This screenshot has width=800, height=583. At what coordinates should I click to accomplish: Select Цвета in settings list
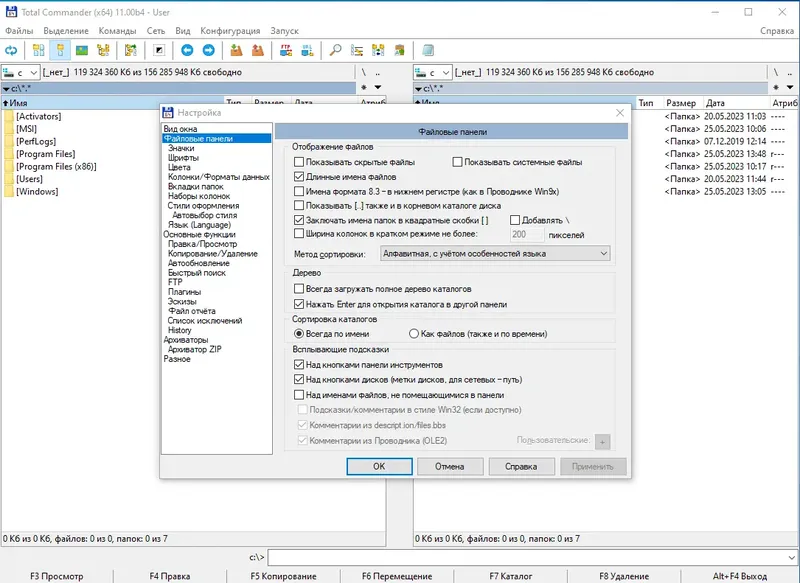[179, 167]
